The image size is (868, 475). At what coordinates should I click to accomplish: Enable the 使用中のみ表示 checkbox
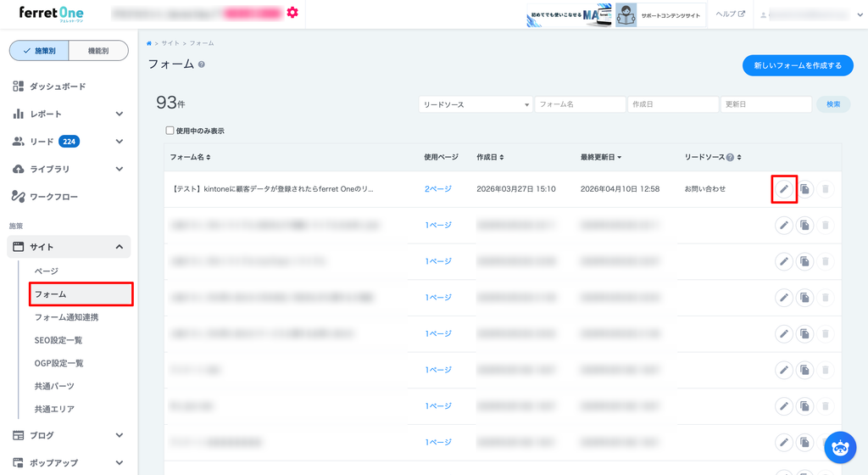(170, 131)
